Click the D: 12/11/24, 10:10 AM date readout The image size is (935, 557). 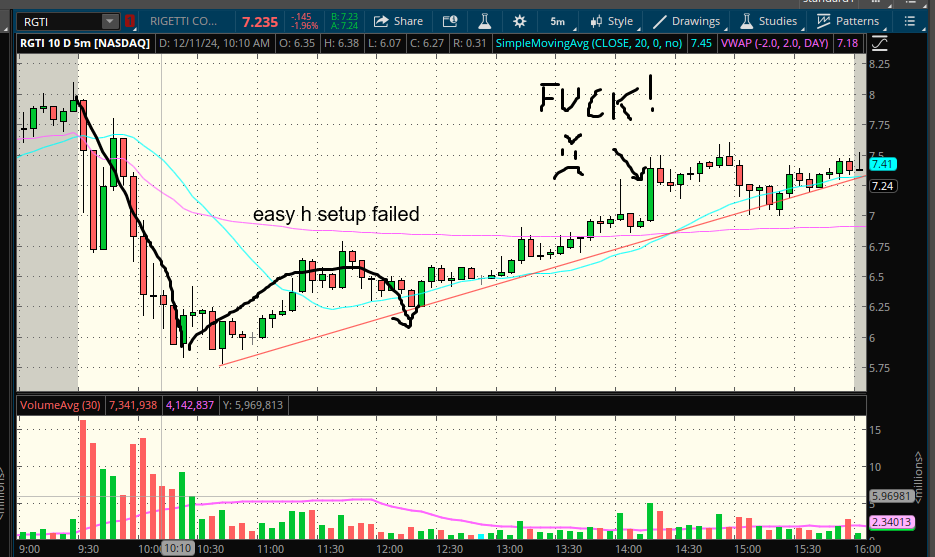click(214, 43)
